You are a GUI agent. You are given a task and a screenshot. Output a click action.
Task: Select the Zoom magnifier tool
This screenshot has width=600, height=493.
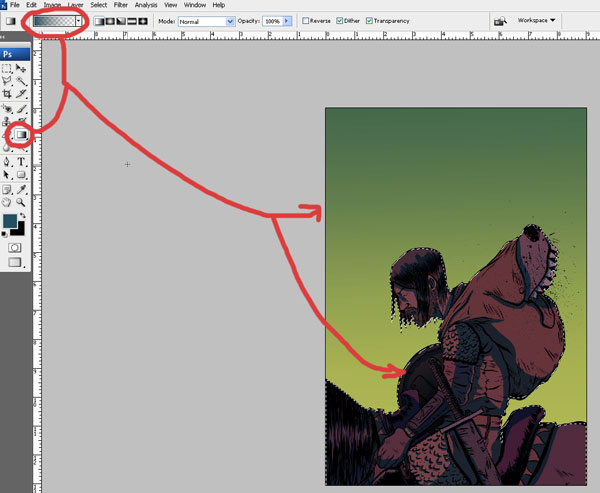coord(21,202)
